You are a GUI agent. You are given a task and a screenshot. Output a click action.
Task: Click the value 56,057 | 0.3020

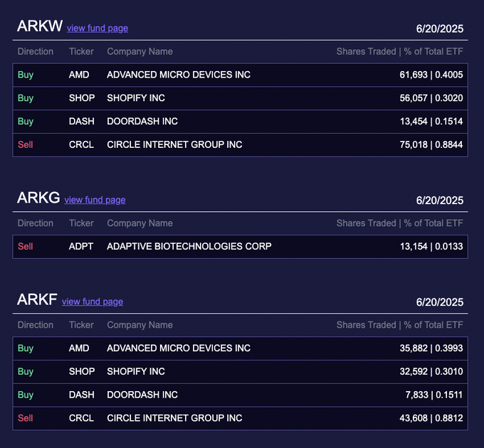(x=431, y=98)
